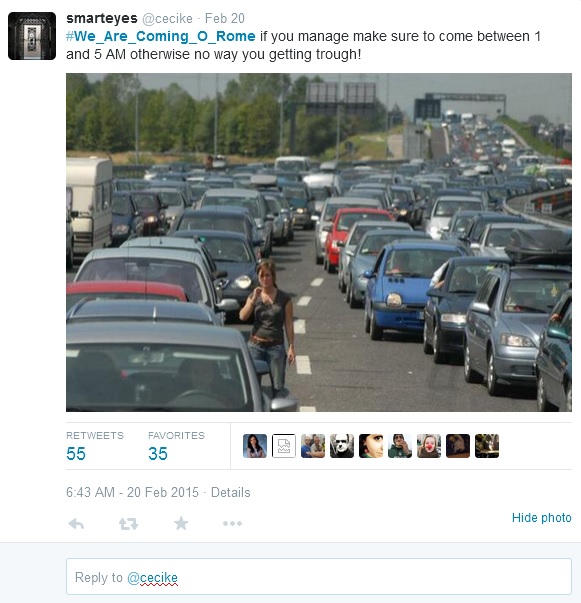Viewport: 581px width, 603px height.
Task: Enlarge the traffic jam photo
Action: coord(319,242)
